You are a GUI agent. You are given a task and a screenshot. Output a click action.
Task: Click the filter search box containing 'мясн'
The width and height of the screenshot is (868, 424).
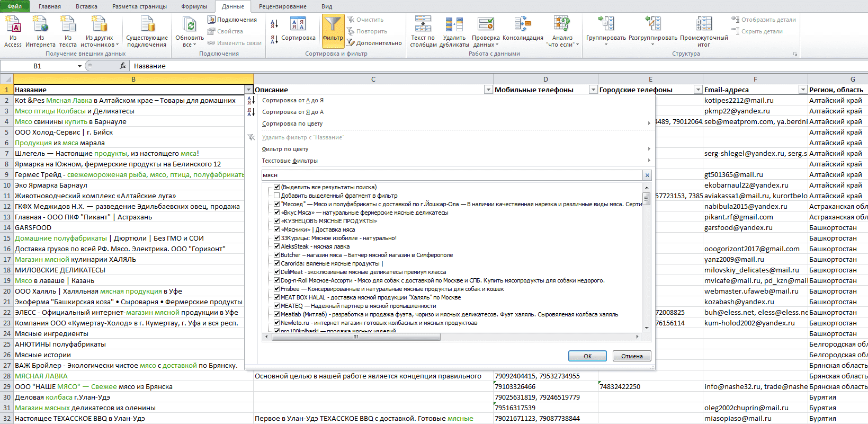pos(452,175)
